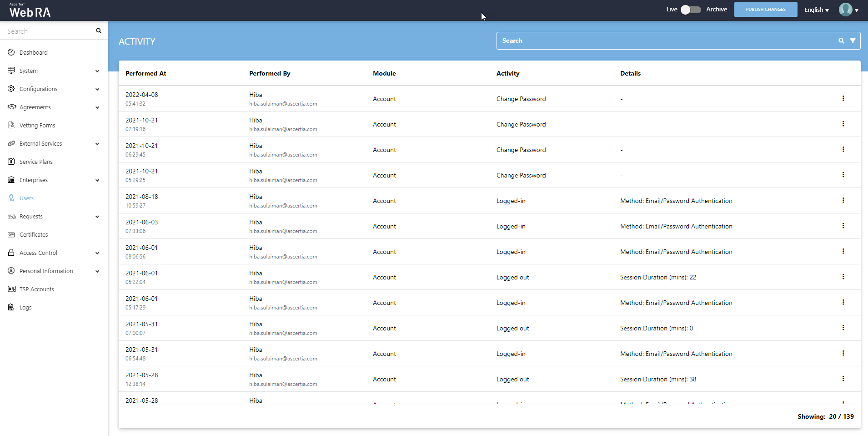The height and width of the screenshot is (436, 868).
Task: Click the Vetting Forms document icon
Action: pos(11,125)
